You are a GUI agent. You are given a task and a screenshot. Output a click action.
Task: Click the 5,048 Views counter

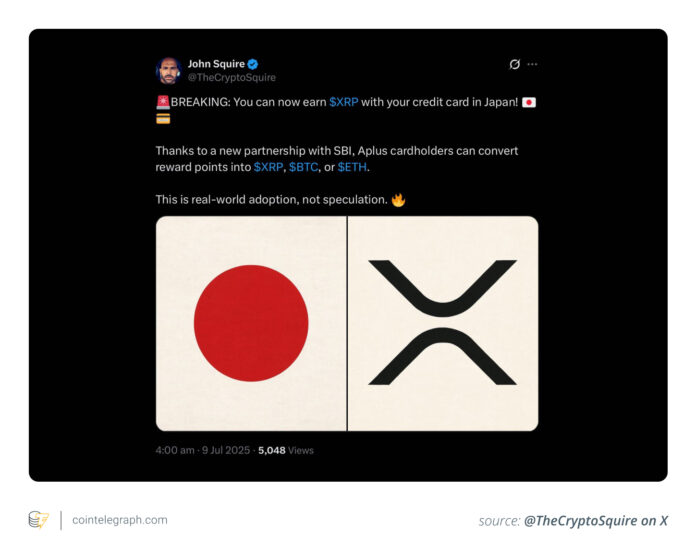click(286, 450)
